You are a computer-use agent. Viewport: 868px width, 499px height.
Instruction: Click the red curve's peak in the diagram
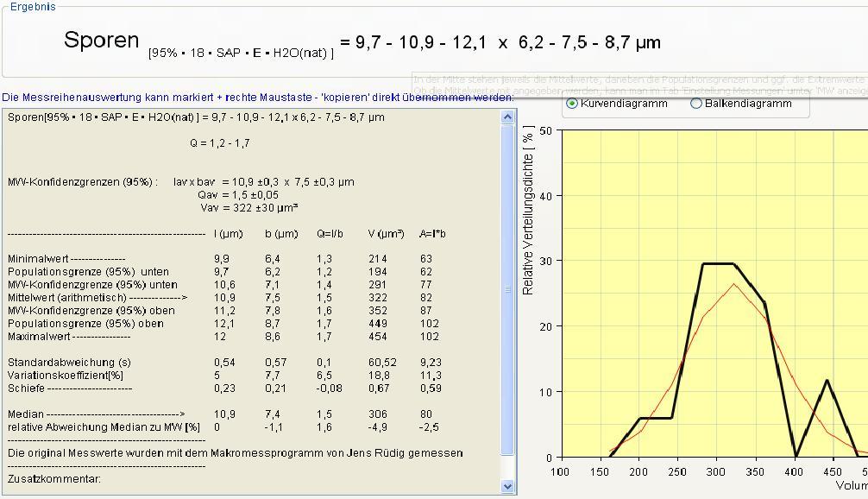(734, 284)
